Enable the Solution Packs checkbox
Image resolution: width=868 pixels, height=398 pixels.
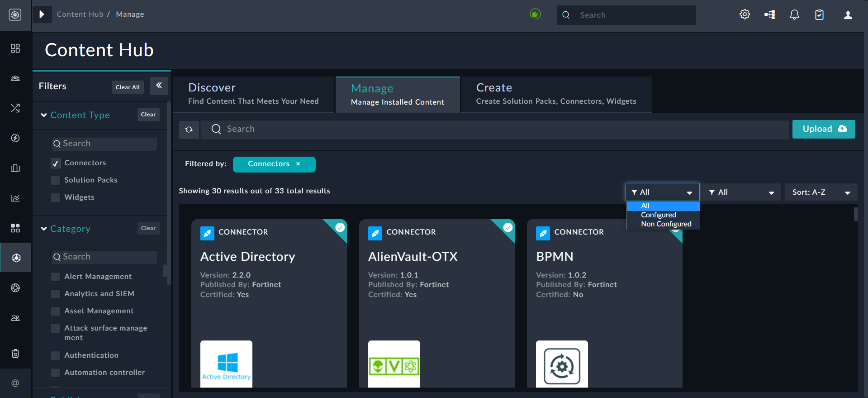pyautogui.click(x=56, y=181)
